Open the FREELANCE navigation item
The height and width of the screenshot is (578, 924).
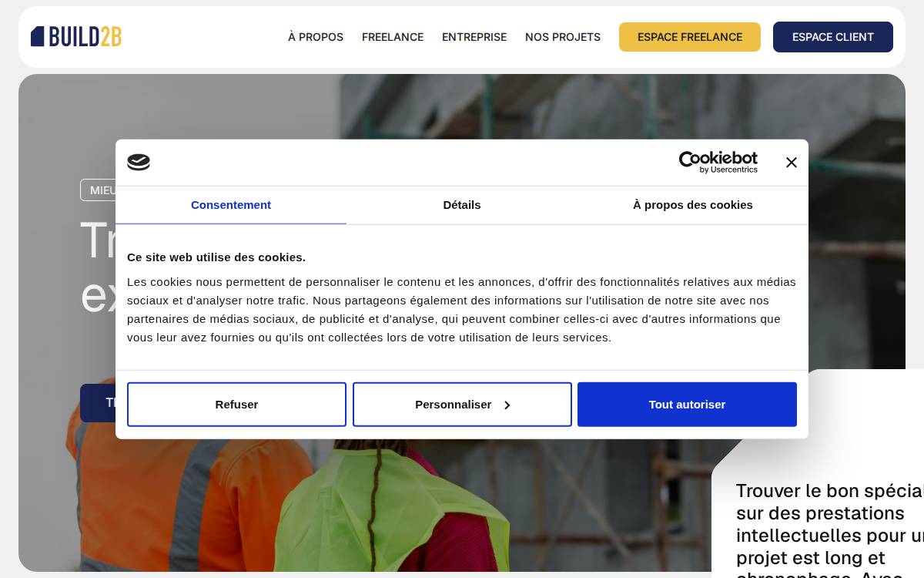(393, 37)
